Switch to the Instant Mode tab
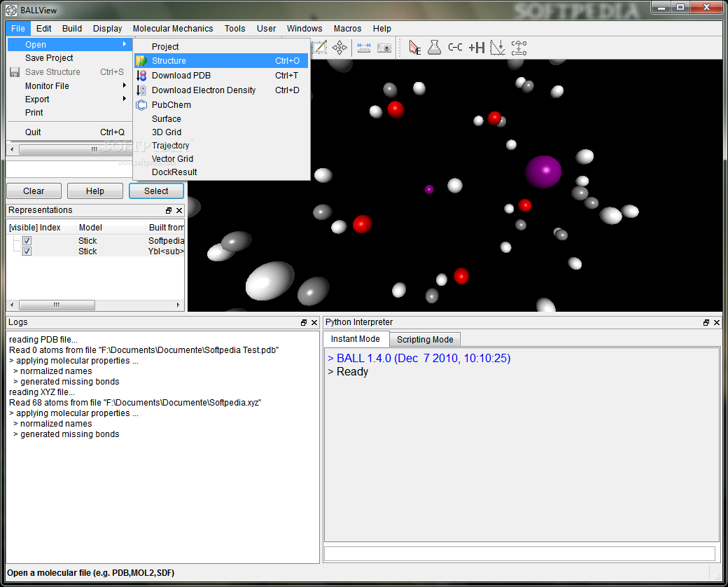This screenshot has height=587, width=728. [355, 339]
